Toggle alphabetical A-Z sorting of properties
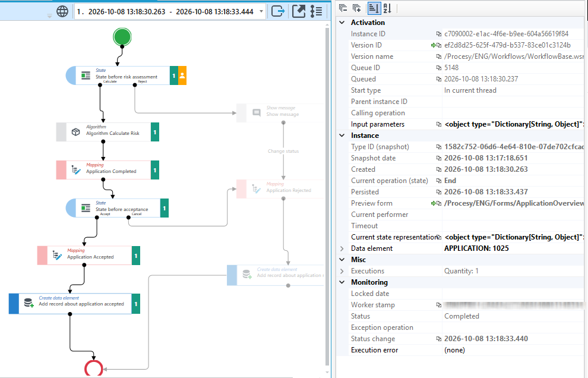This screenshot has height=378, width=588. coord(387,8)
